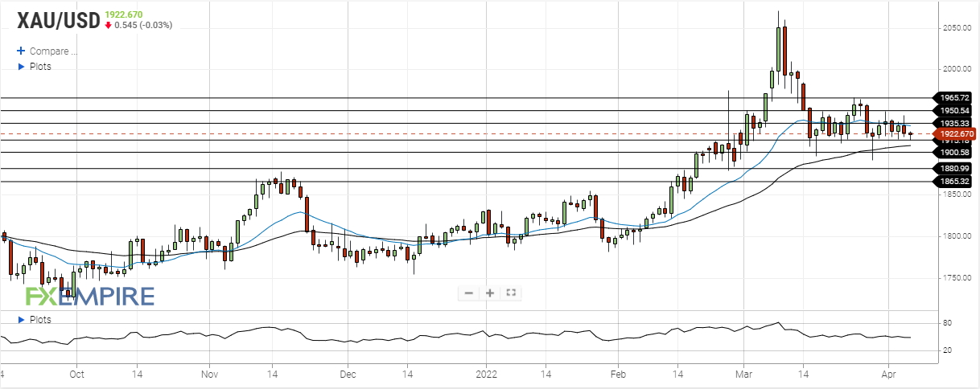The height and width of the screenshot is (389, 980).
Task: Click the 0.545 (-0.03%) change text
Action: [143, 25]
